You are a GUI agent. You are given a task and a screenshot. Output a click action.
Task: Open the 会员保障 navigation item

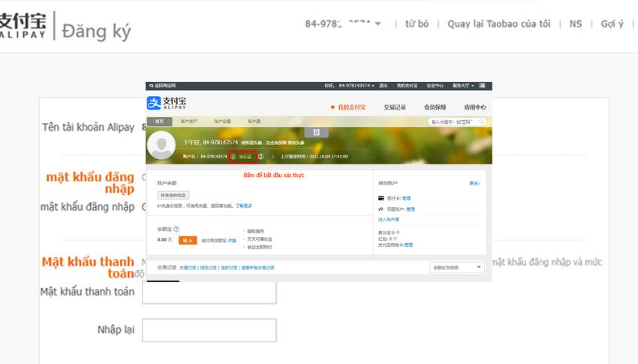pos(435,107)
